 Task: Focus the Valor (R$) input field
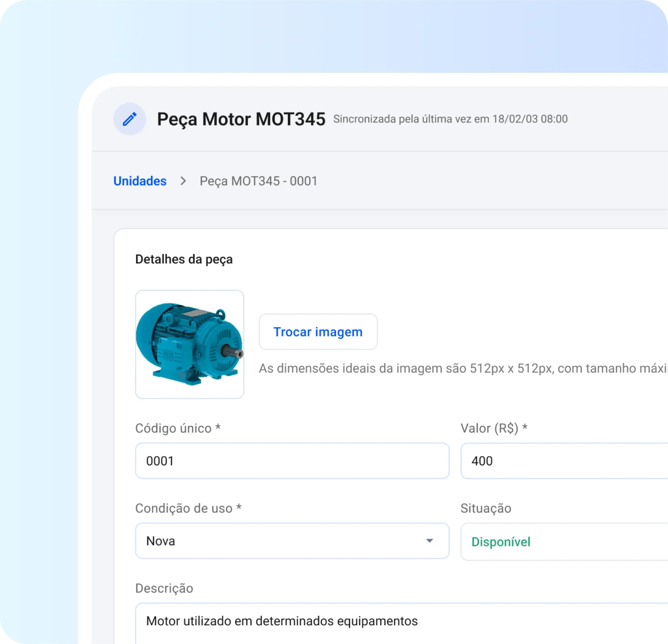(564, 461)
